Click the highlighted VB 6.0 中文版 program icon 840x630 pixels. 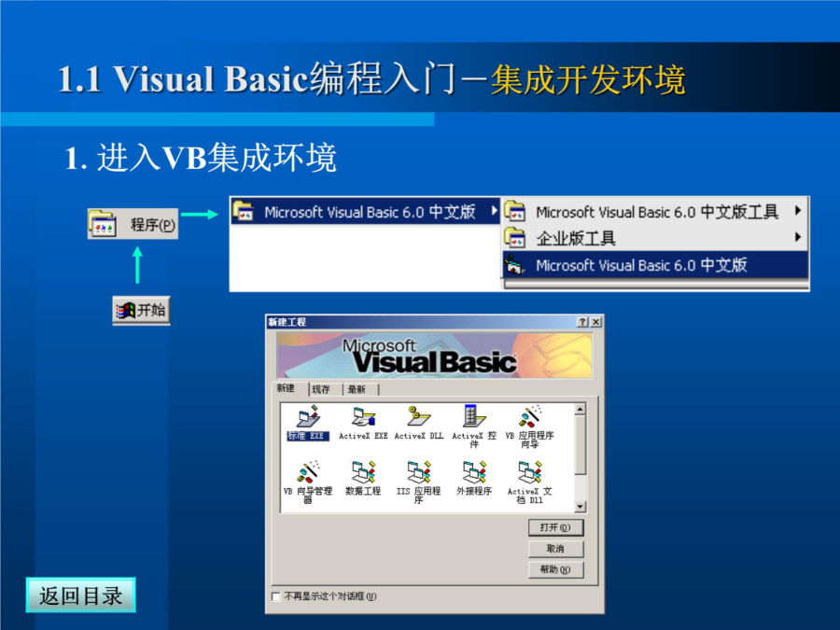tap(515, 265)
